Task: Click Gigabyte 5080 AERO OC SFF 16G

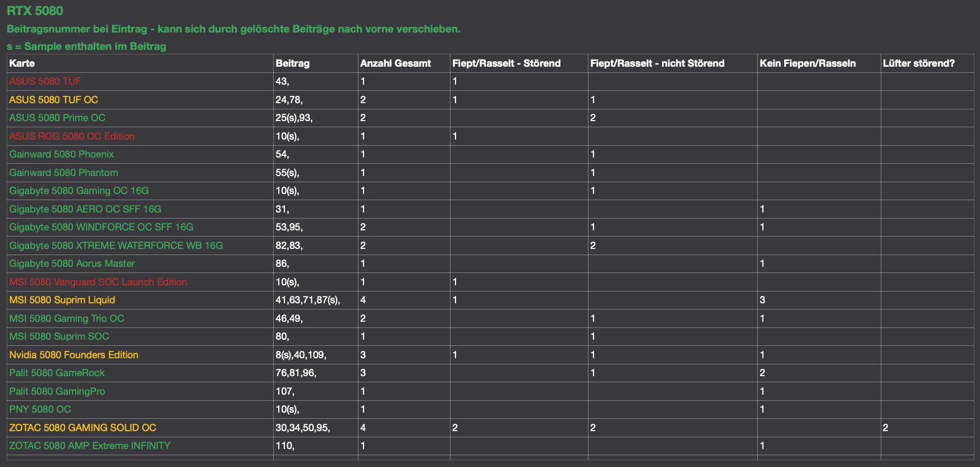Action: pos(85,209)
